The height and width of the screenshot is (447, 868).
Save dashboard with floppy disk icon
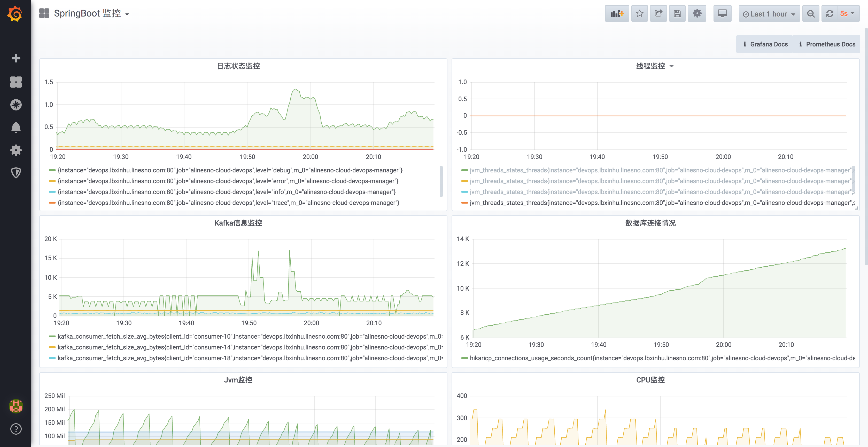(677, 14)
